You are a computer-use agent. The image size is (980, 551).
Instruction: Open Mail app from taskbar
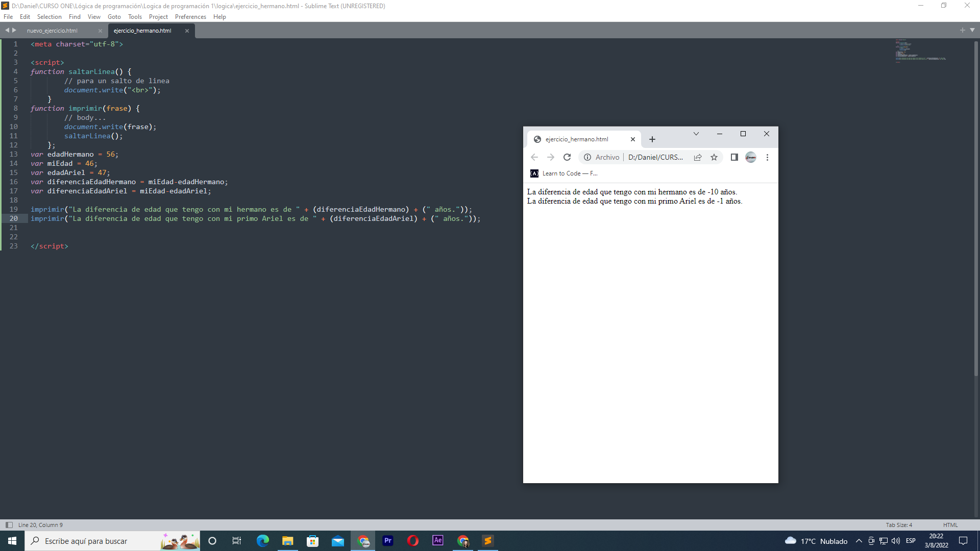337,541
